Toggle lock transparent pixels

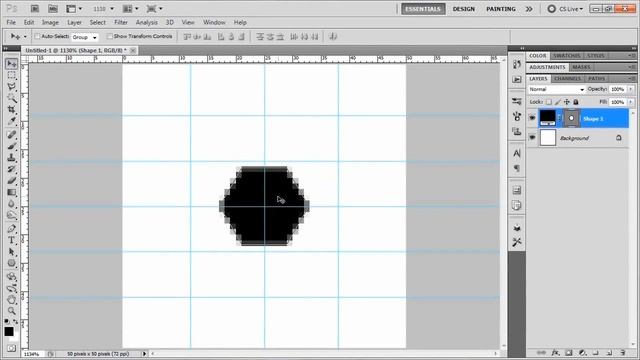(549, 102)
